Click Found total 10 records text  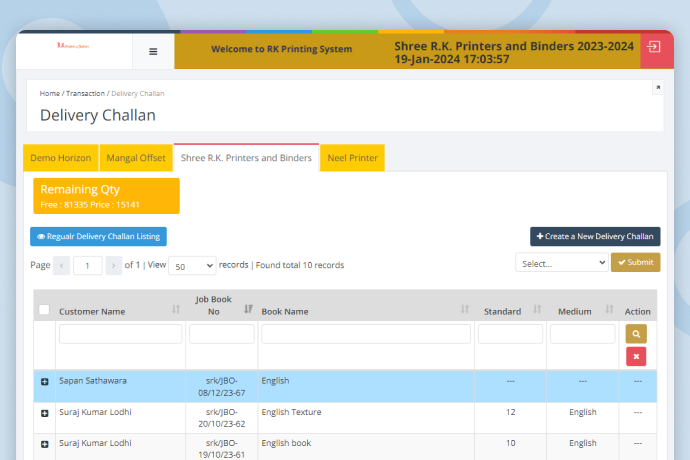coord(300,265)
